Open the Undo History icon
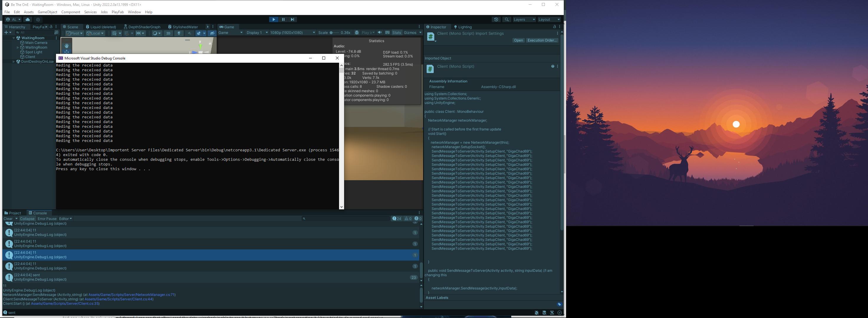Viewport: 868px width, 318px height. 496,19
